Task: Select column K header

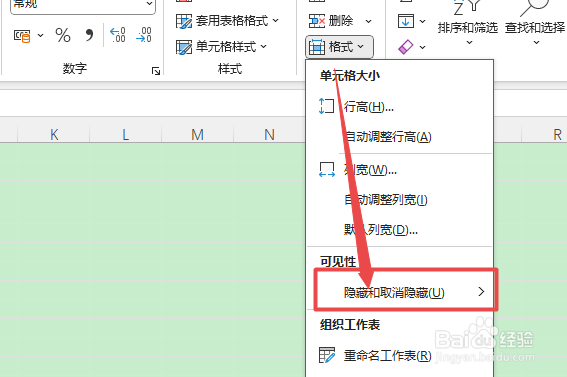Action: click(54, 134)
